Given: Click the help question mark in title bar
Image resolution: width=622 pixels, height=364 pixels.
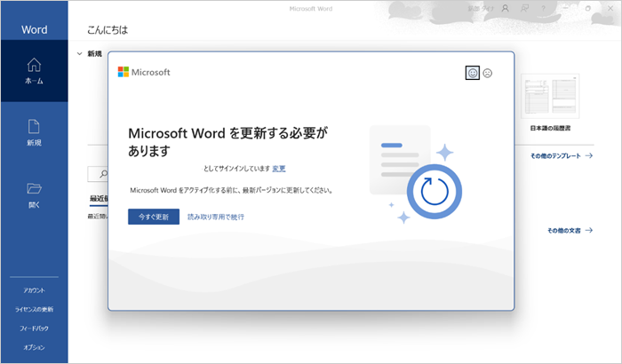Looking at the screenshot, I should (x=544, y=8).
